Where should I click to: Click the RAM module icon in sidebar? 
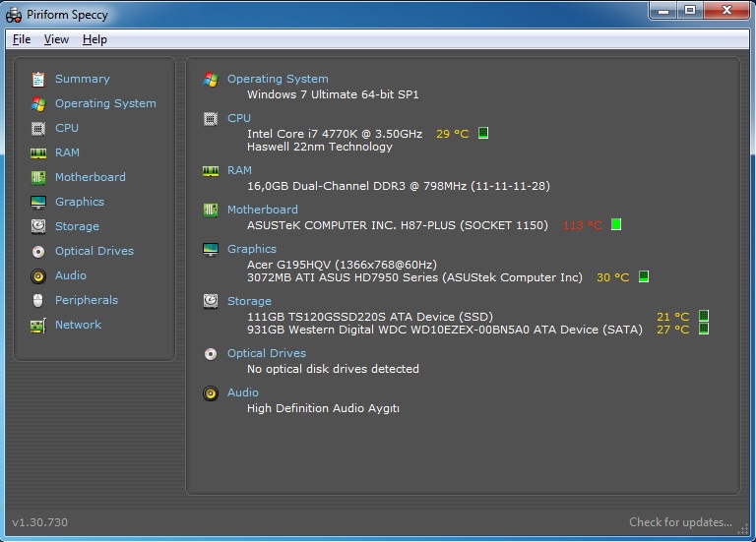38,152
